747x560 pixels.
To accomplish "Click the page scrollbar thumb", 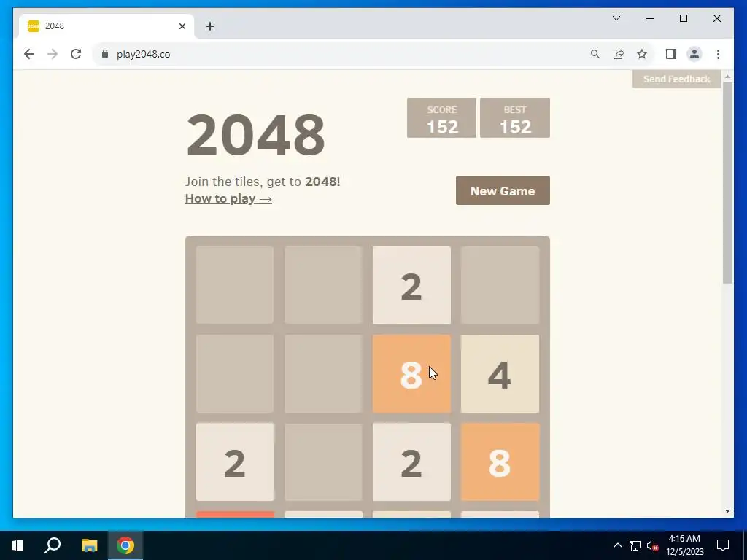I will [727, 183].
